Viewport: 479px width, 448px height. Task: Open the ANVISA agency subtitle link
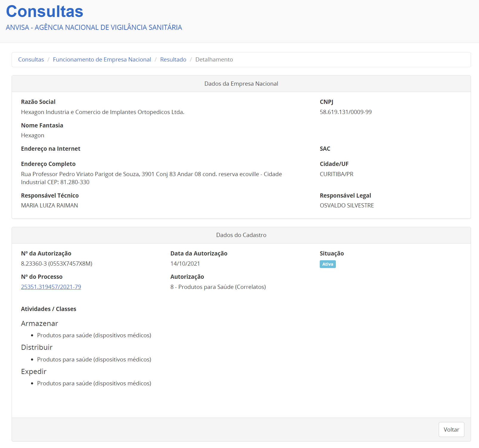pos(94,27)
